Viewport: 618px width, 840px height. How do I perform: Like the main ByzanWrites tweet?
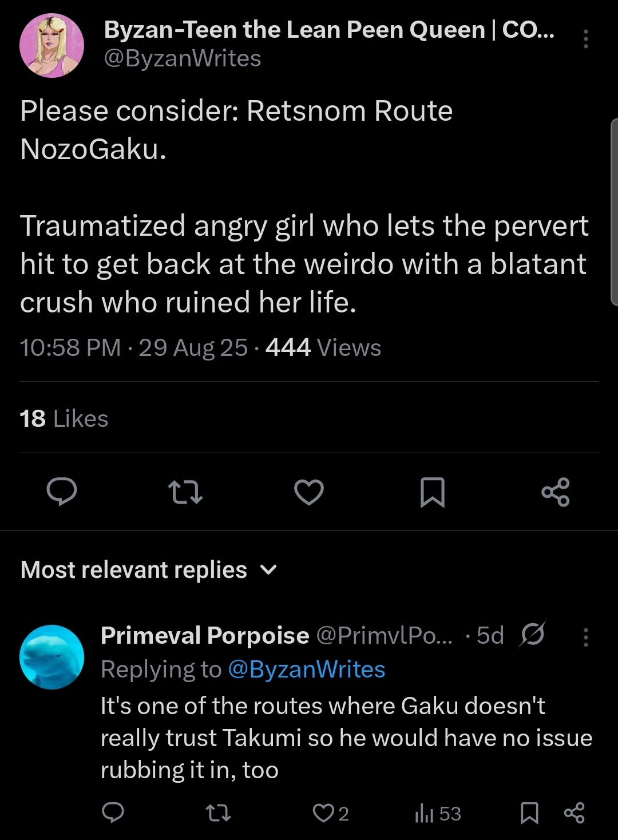click(x=309, y=492)
